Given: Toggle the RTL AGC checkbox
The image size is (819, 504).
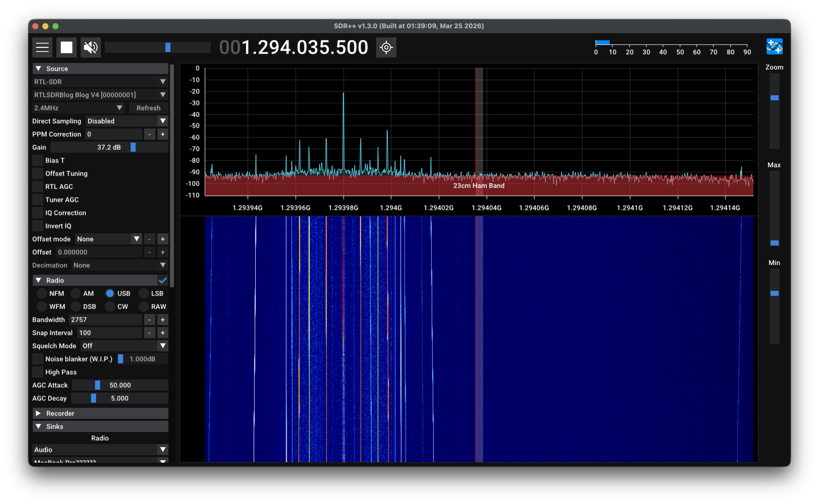Looking at the screenshot, I should [x=38, y=187].
